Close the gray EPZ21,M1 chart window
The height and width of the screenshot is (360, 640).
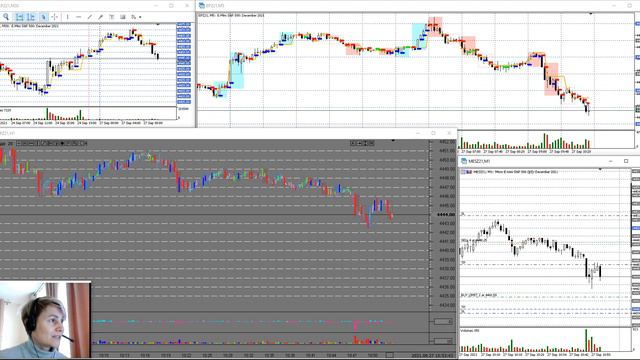coord(449,133)
